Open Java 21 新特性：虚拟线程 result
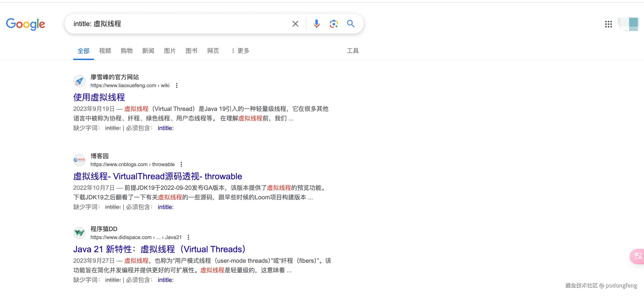644x296 pixels. click(159, 249)
